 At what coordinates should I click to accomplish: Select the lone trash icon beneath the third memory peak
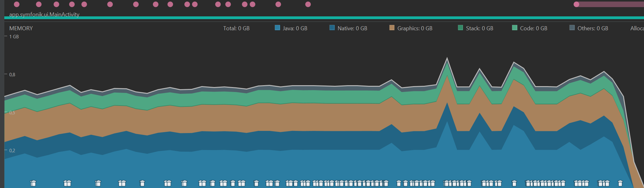point(514,183)
